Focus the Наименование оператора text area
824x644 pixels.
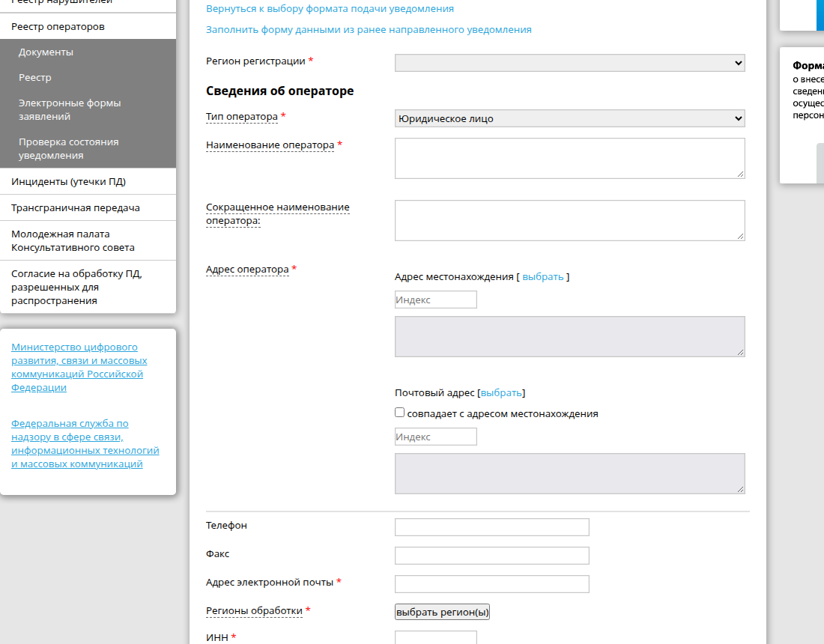(569, 159)
